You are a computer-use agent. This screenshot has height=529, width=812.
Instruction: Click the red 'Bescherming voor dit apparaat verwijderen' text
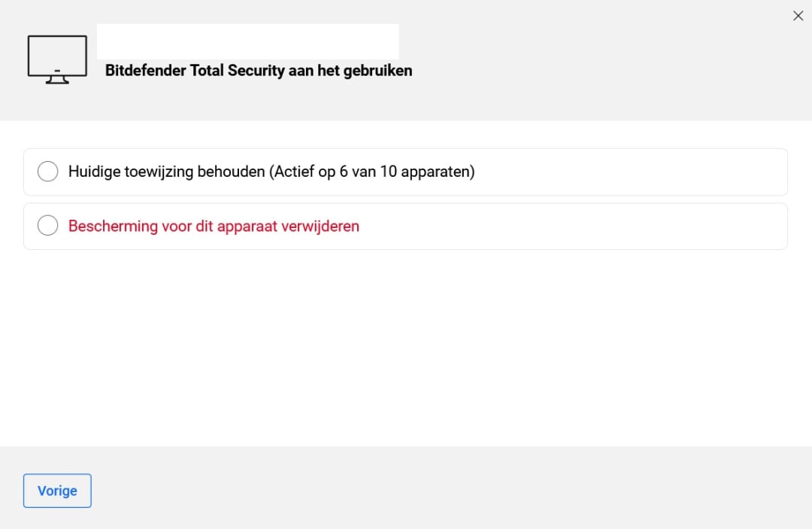(x=214, y=226)
